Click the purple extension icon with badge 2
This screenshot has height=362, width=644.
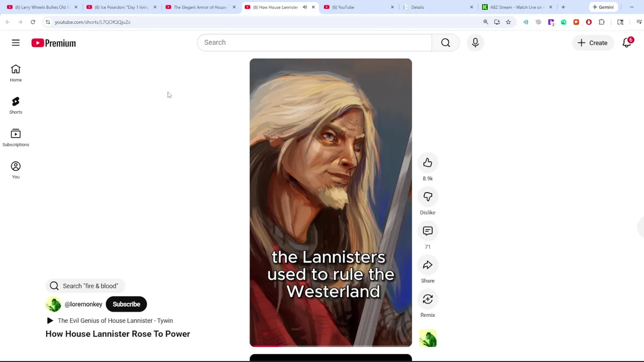click(x=551, y=22)
